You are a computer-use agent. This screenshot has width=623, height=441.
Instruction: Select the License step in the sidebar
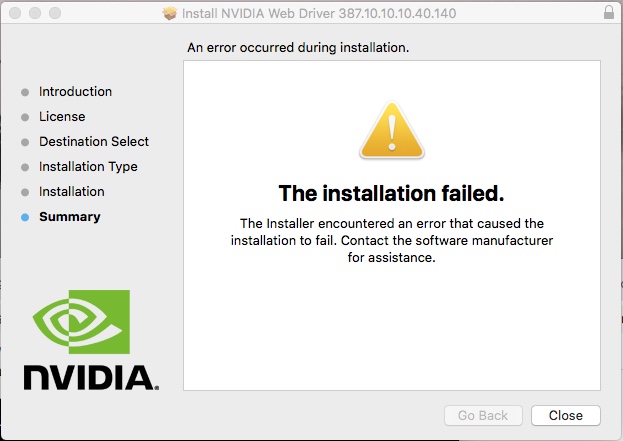point(62,117)
